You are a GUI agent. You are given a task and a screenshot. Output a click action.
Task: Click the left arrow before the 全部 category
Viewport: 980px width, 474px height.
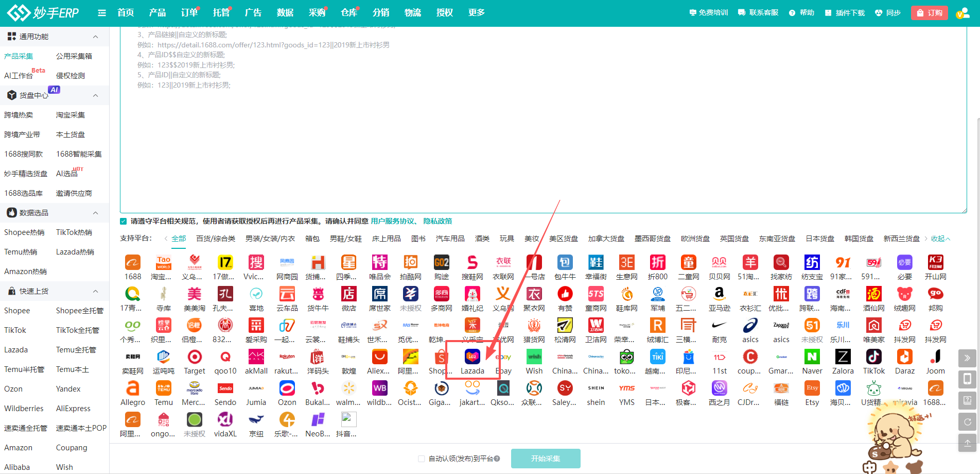(x=166, y=239)
